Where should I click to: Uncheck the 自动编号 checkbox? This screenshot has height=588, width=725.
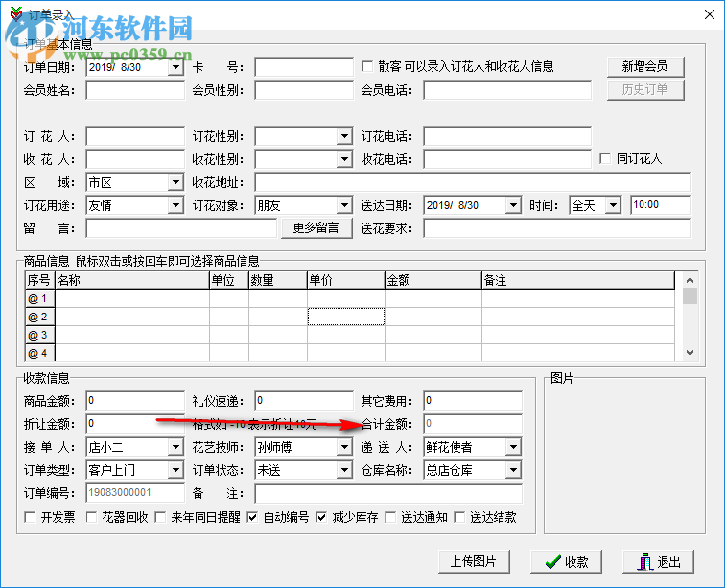point(252,517)
